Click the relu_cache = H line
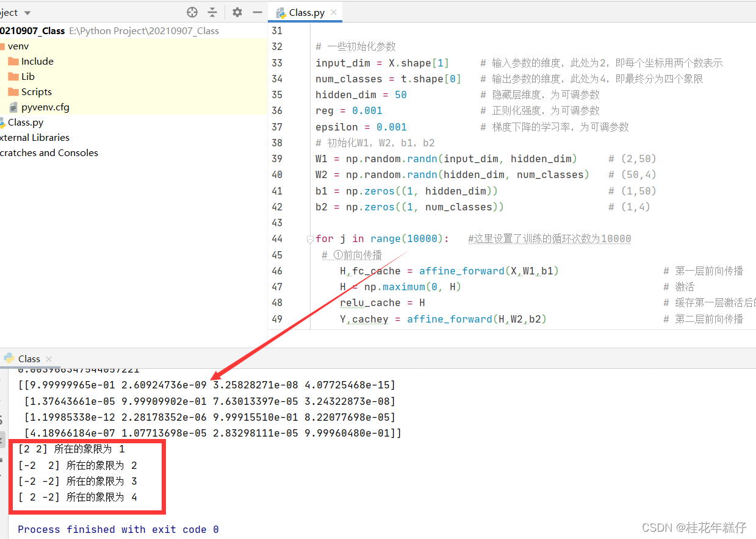 [383, 302]
